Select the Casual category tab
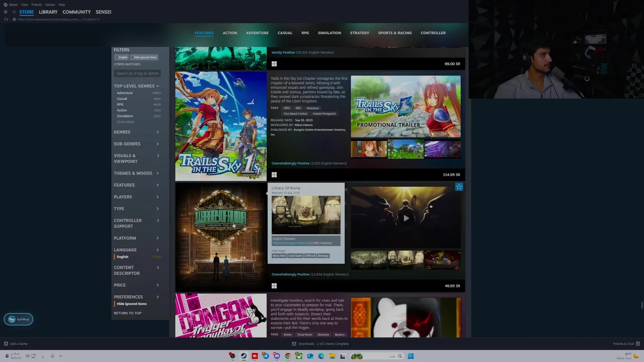The height and width of the screenshot is (362, 644). click(x=285, y=33)
